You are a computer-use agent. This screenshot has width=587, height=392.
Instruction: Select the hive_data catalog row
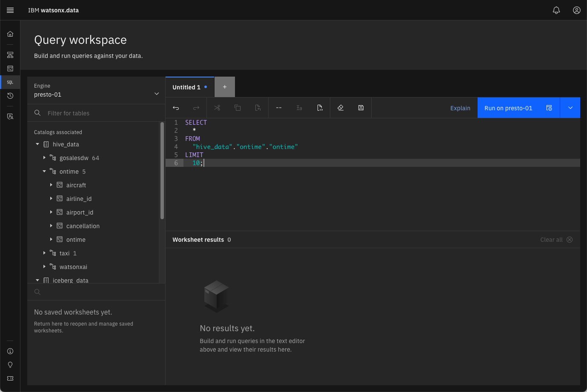click(93, 144)
